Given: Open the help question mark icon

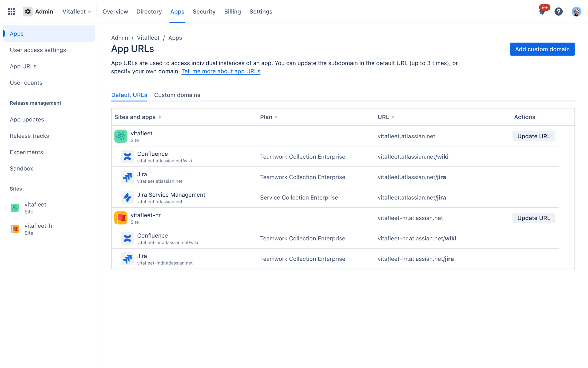Looking at the screenshot, I should click(x=559, y=12).
